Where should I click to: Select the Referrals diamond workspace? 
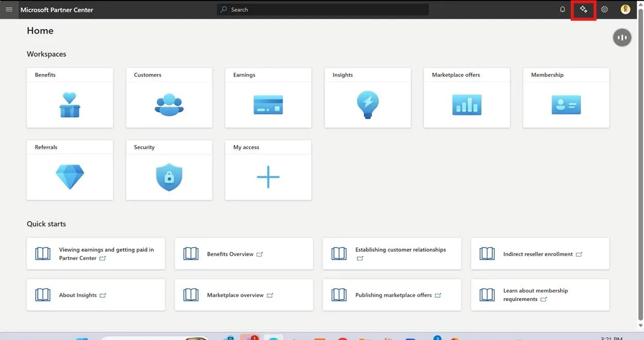coord(70,170)
